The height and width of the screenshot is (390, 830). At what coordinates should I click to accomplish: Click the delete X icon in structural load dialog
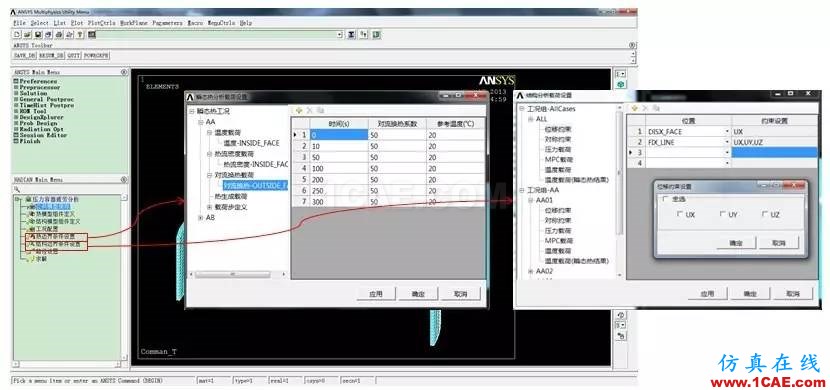click(645, 108)
